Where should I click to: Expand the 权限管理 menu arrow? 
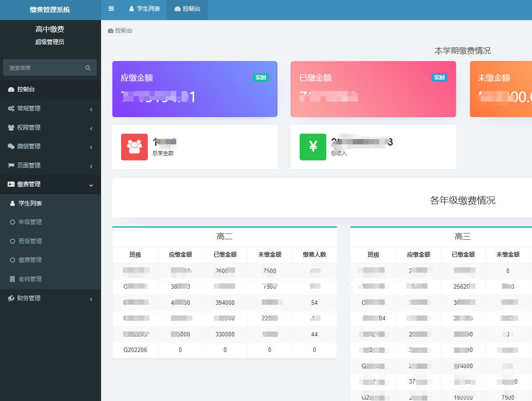click(x=91, y=128)
